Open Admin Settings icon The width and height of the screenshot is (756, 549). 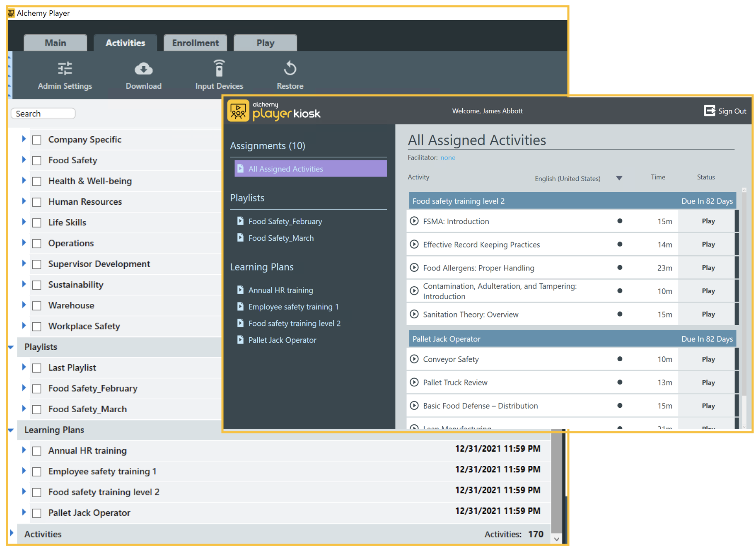65,68
